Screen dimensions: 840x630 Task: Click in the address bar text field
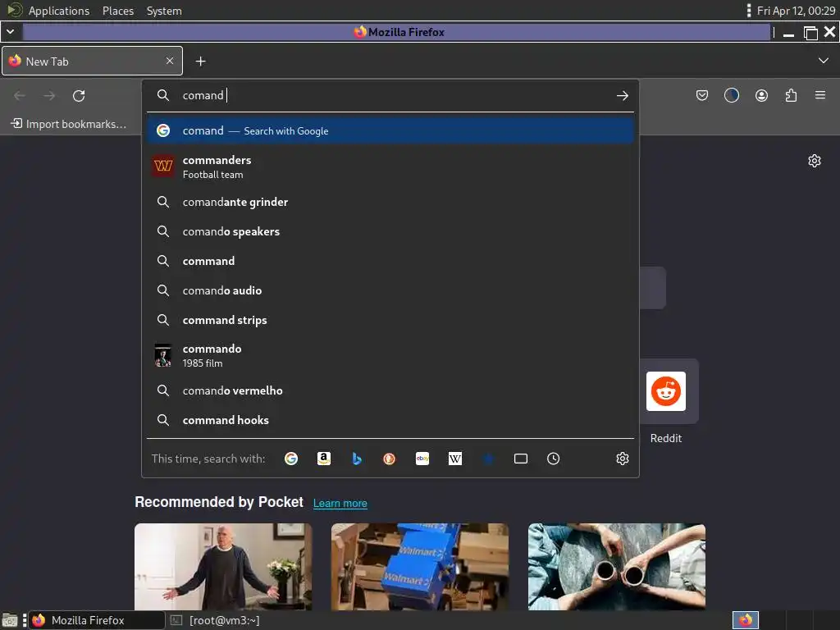point(396,95)
